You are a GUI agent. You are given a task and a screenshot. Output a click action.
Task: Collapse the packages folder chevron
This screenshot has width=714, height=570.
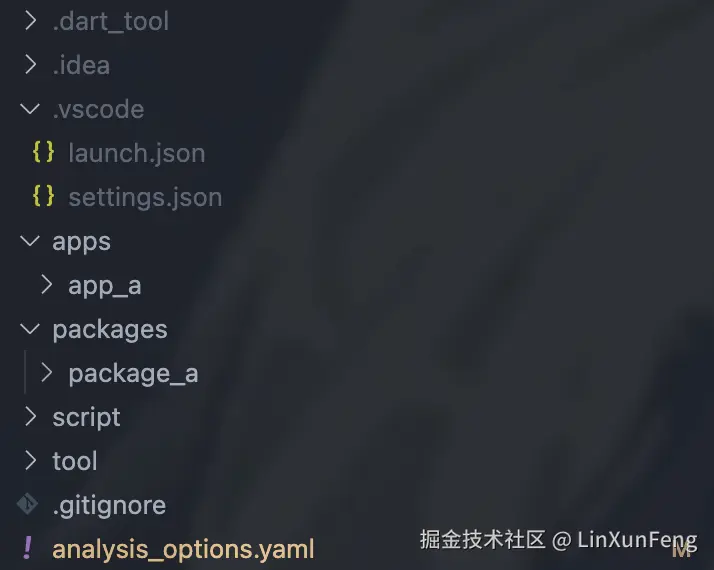[x=30, y=329]
